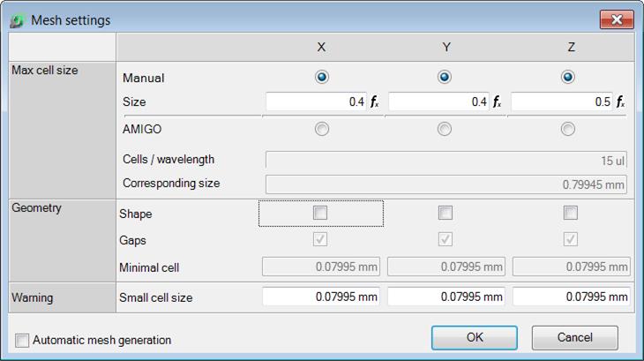Confirm settings with the OK button

pos(475,337)
